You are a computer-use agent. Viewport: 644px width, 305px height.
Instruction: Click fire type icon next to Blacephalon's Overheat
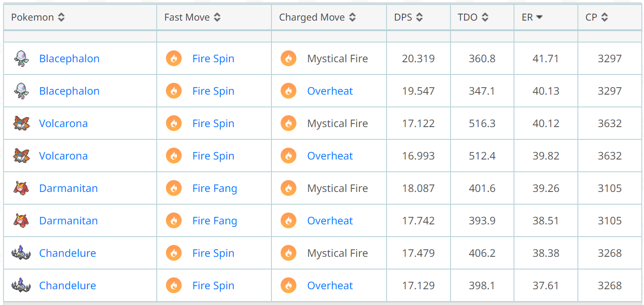[x=289, y=91]
